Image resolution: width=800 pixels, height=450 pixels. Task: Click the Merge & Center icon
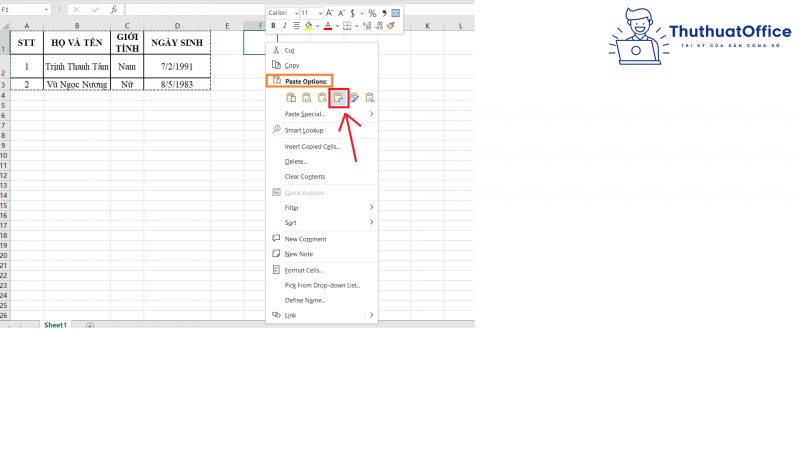pyautogui.click(x=395, y=13)
